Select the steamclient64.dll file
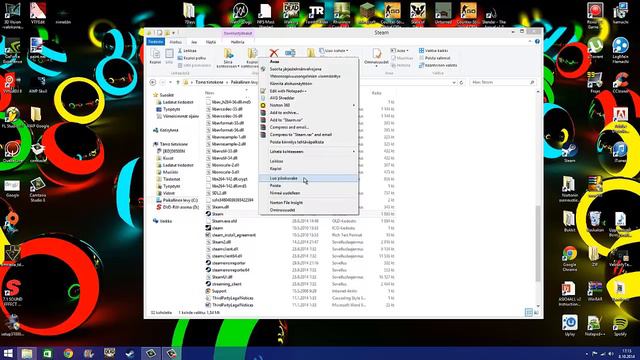Viewport: 640px width, 360px height. pyautogui.click(x=224, y=256)
